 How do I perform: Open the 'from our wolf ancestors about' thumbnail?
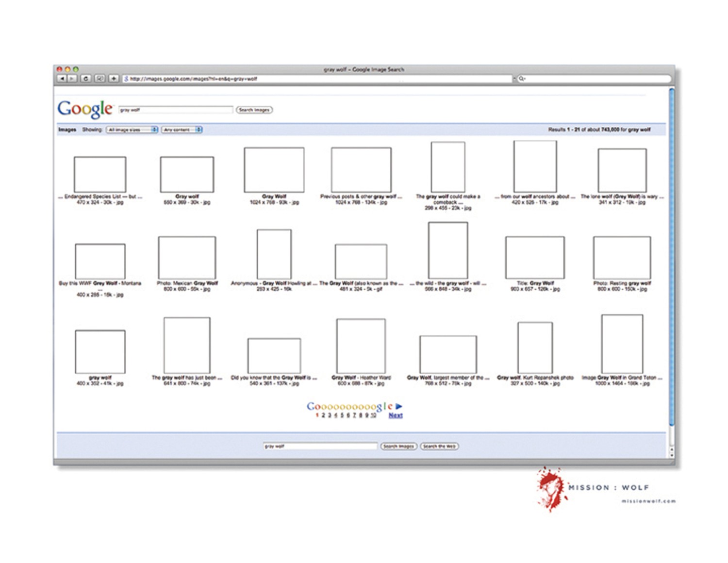[535, 166]
